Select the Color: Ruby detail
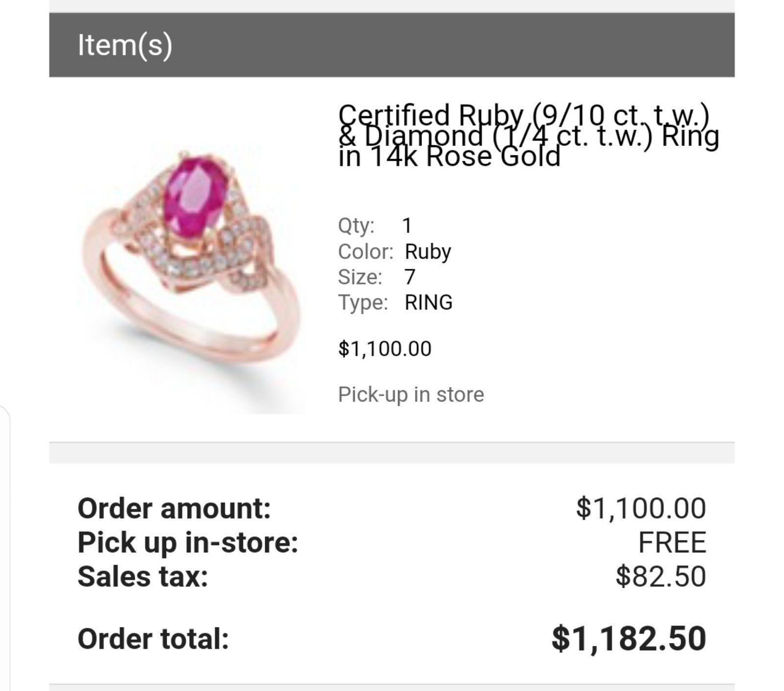The width and height of the screenshot is (784, 691). 394,252
